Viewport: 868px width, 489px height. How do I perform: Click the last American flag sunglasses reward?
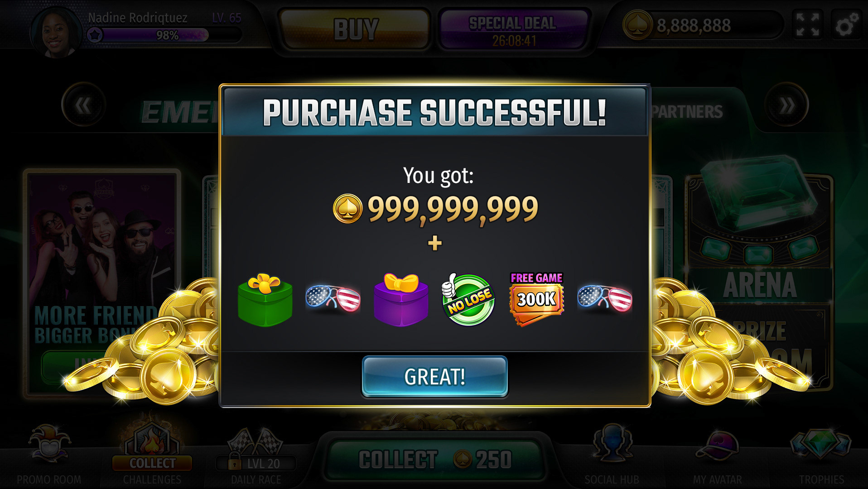click(605, 298)
